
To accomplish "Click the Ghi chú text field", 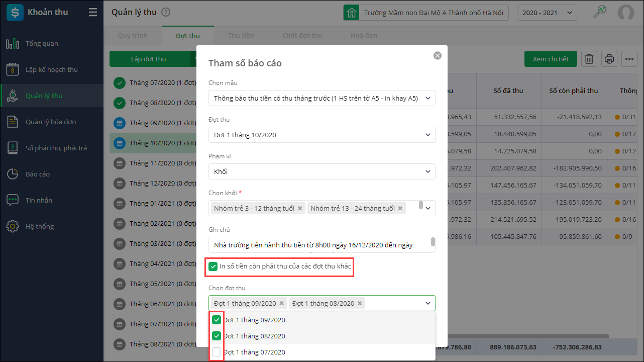I will tap(319, 245).
